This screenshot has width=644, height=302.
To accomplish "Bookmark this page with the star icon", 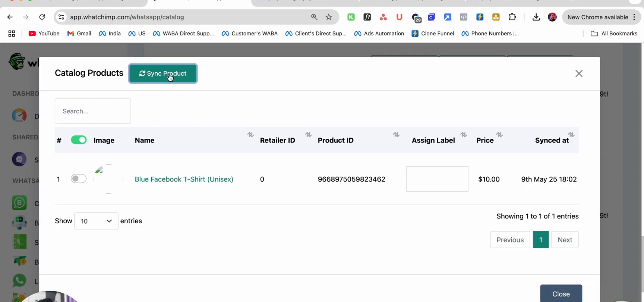I will [x=329, y=17].
